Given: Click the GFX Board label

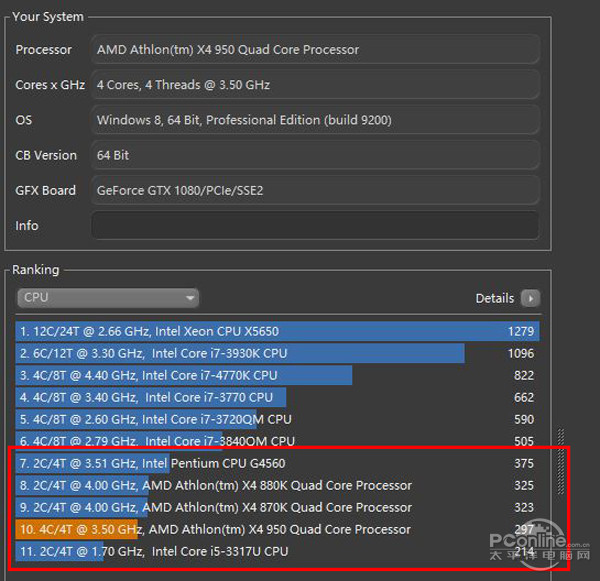Looking at the screenshot, I should (x=46, y=190).
